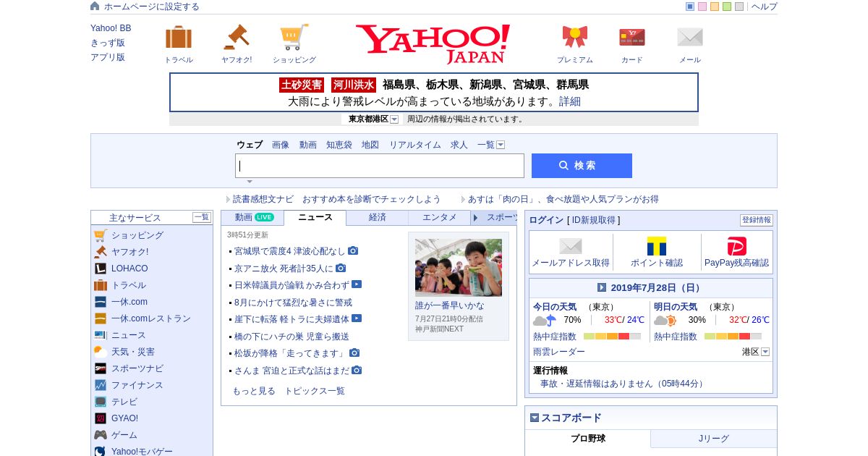Open the Premium ribbon icon

tap(575, 37)
